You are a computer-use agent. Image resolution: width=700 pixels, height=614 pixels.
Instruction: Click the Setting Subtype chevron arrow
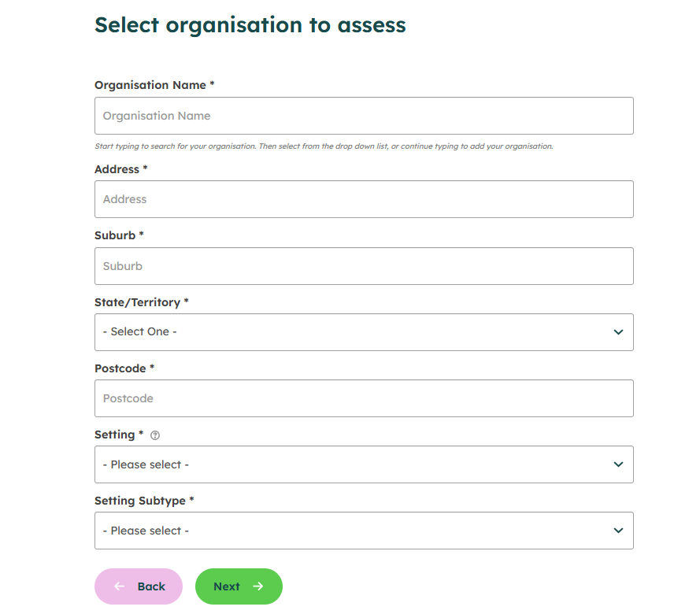(618, 531)
